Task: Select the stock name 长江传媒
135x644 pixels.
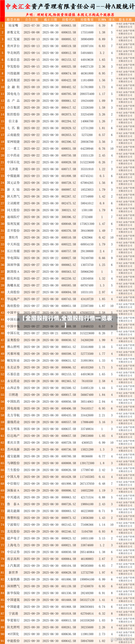Action: tap(13, 251)
